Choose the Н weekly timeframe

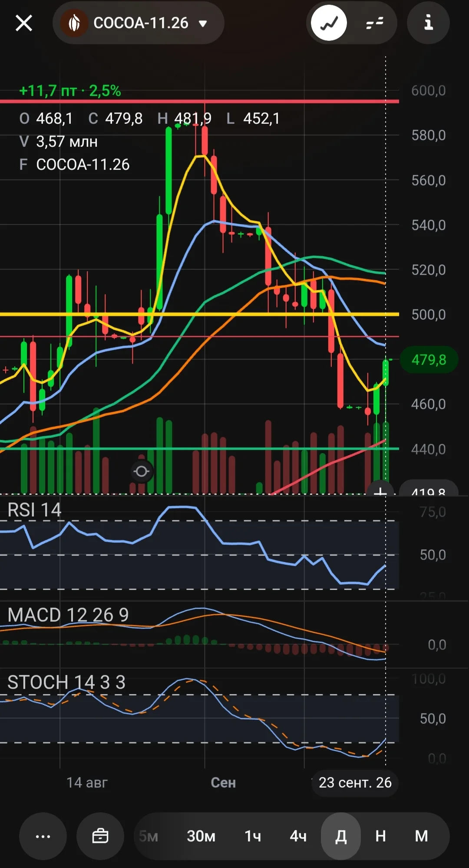(x=380, y=836)
